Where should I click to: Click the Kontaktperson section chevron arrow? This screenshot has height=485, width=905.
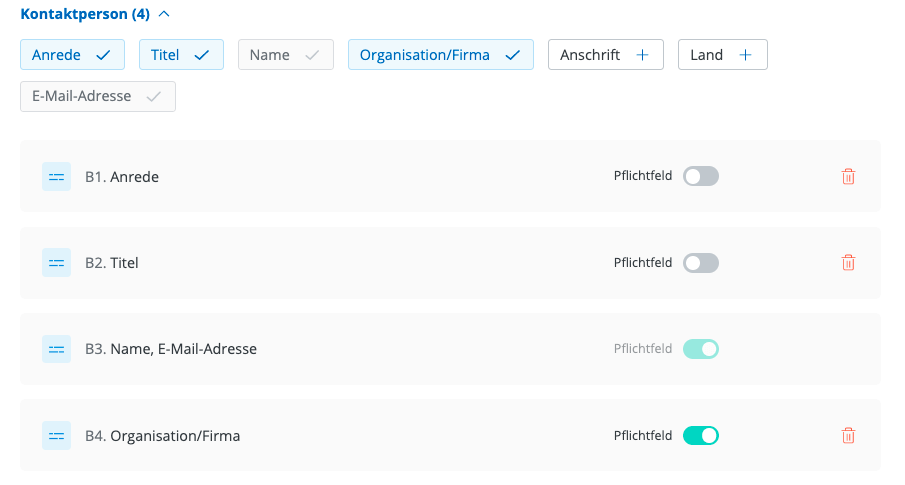tap(165, 15)
